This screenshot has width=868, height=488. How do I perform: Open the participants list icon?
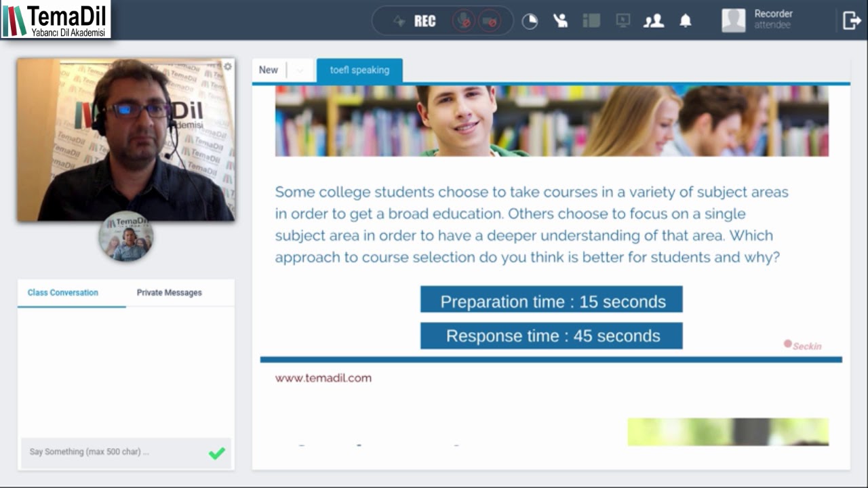pyautogui.click(x=654, y=21)
